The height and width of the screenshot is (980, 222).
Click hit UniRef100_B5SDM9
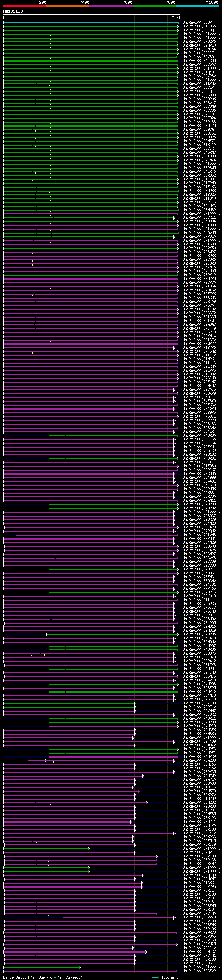tap(199, 106)
